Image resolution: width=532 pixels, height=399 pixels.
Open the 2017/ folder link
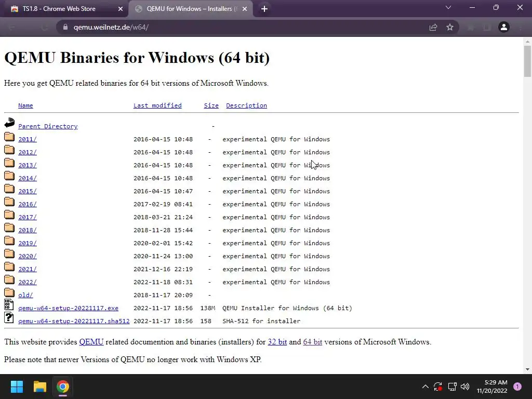(x=28, y=217)
